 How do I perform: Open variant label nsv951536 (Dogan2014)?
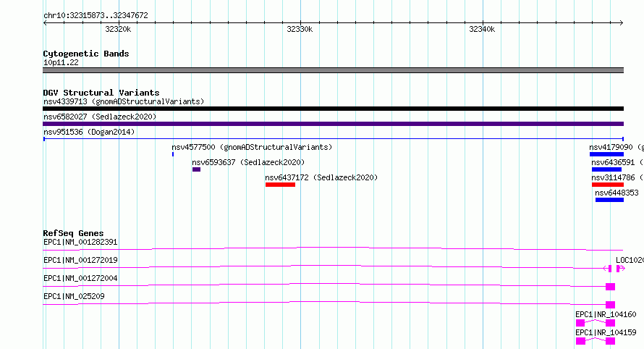89,132
